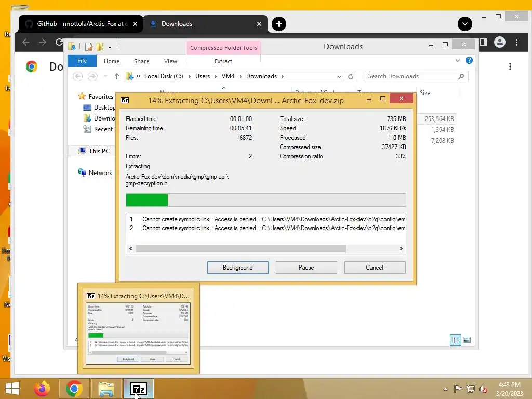Screen dimensions: 532x399
Task: Pause the 7-Zip extraction
Action: [x=306, y=268]
